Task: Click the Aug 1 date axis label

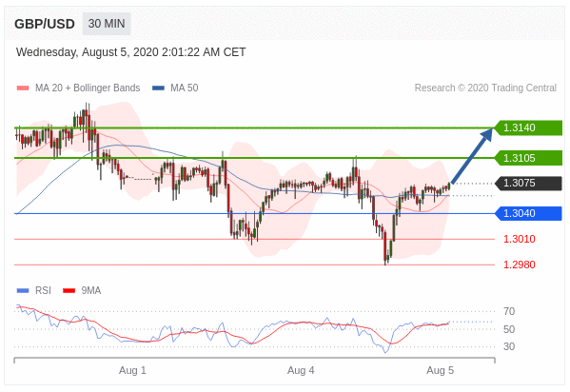Action: [132, 370]
